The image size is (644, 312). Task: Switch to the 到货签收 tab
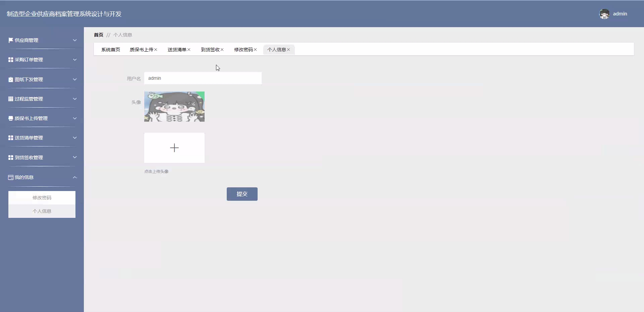[x=210, y=50]
